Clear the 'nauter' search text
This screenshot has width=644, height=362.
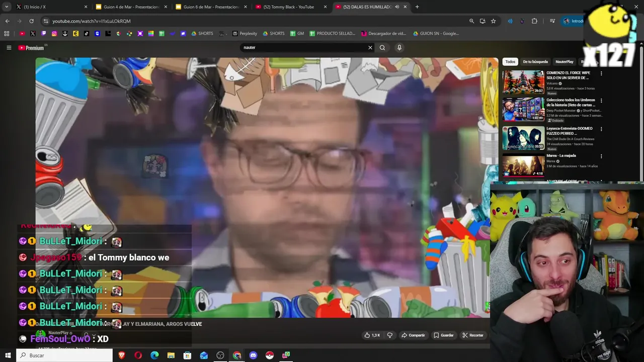[370, 48]
